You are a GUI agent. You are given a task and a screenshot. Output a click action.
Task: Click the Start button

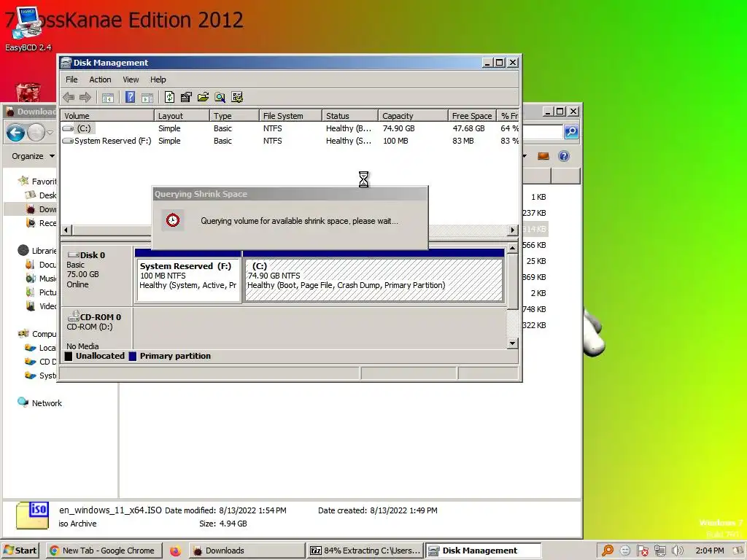pos(20,551)
